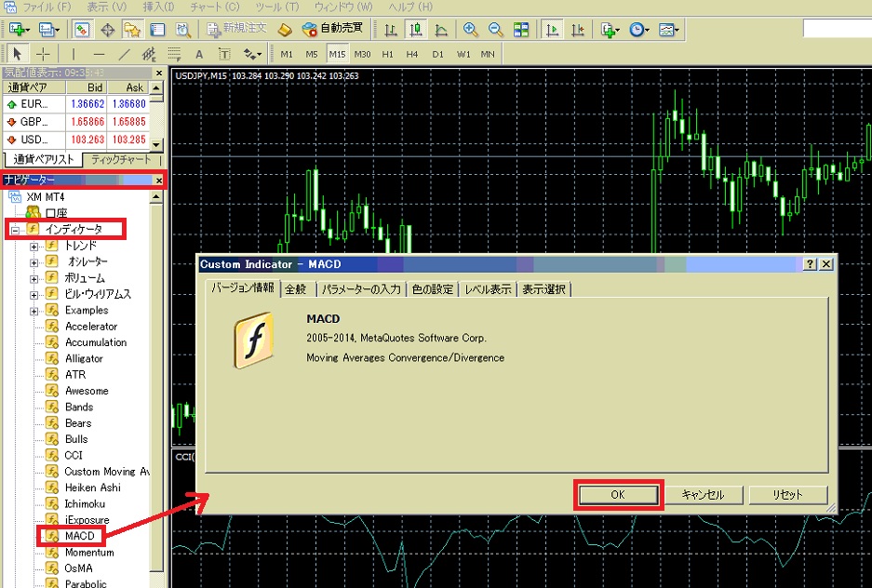
Task: Open the periodicity clock dropdown
Action: coord(639,30)
